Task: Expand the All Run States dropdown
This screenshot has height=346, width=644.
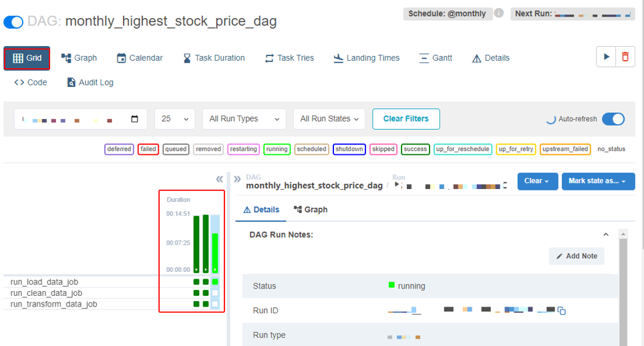Action: (329, 119)
